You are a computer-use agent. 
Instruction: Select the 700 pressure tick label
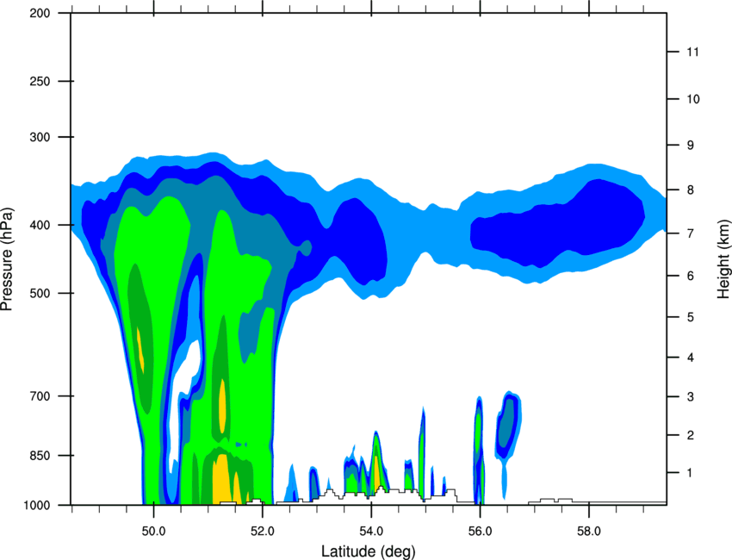[40, 396]
